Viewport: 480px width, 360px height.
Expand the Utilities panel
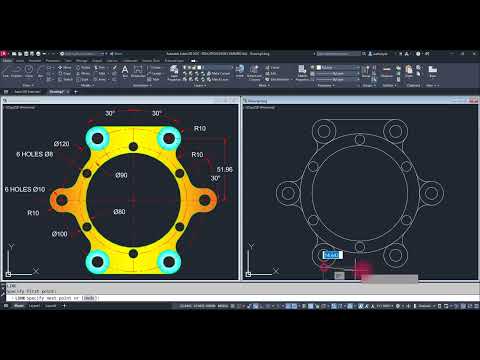[389, 86]
